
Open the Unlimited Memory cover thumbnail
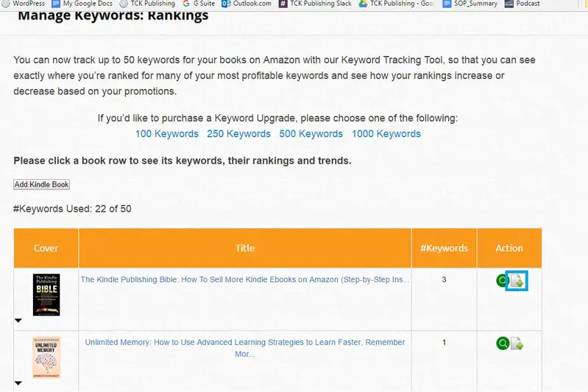46,357
